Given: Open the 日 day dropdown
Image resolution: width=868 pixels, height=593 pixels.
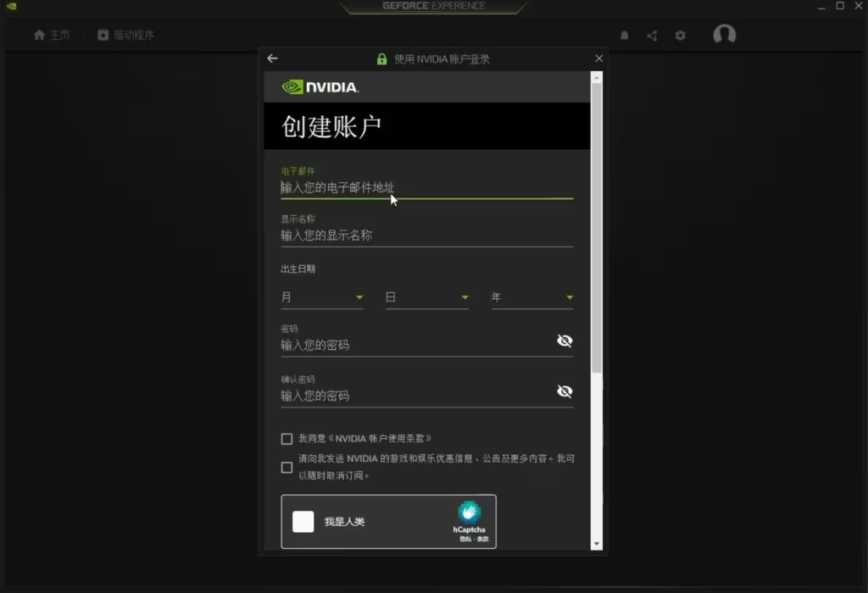Looking at the screenshot, I should coord(427,297).
